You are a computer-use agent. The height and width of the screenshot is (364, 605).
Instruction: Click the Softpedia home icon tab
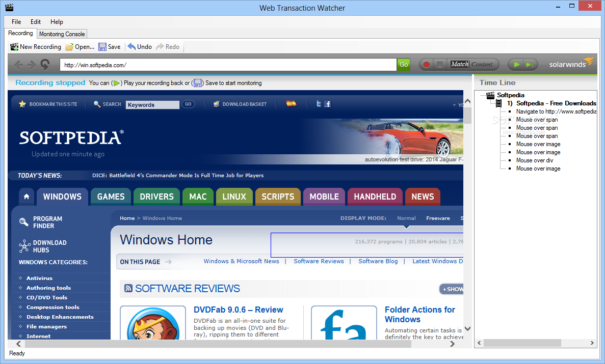pos(26,197)
